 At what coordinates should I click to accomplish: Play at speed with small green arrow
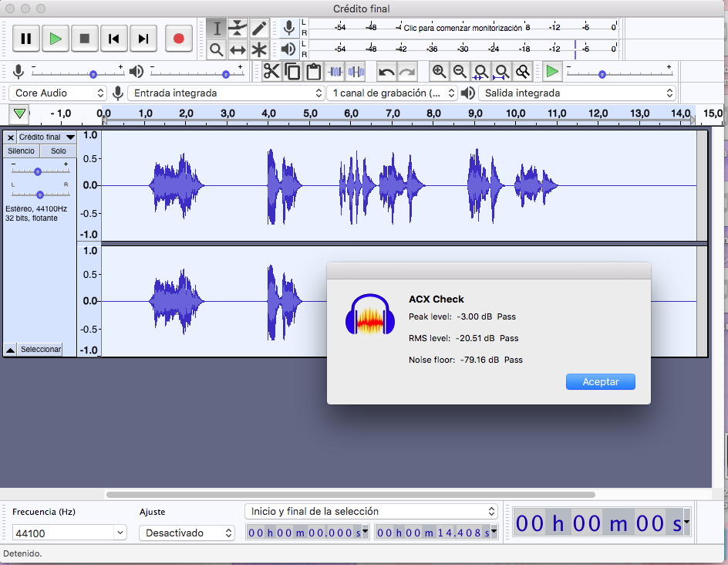pyautogui.click(x=552, y=72)
